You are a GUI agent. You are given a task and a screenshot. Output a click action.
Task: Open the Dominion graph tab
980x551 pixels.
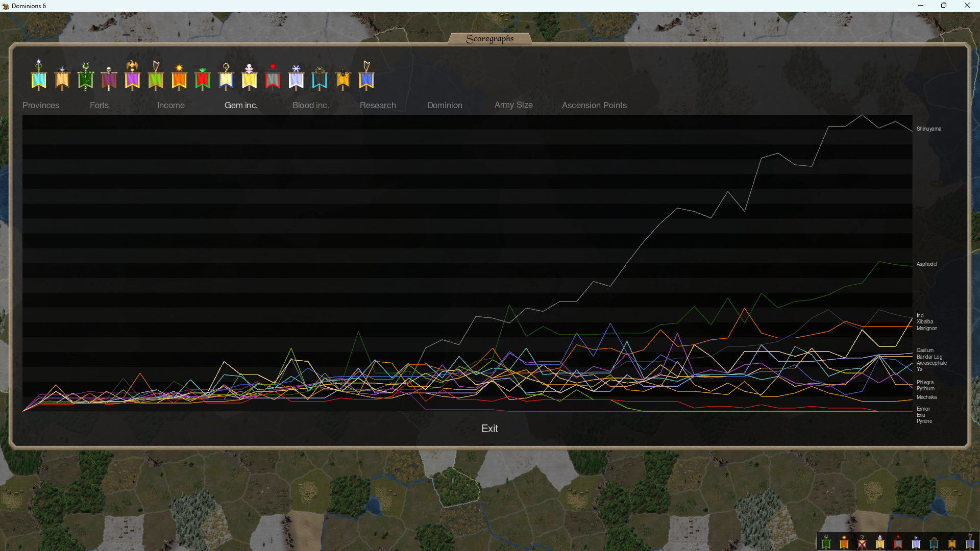tap(445, 105)
